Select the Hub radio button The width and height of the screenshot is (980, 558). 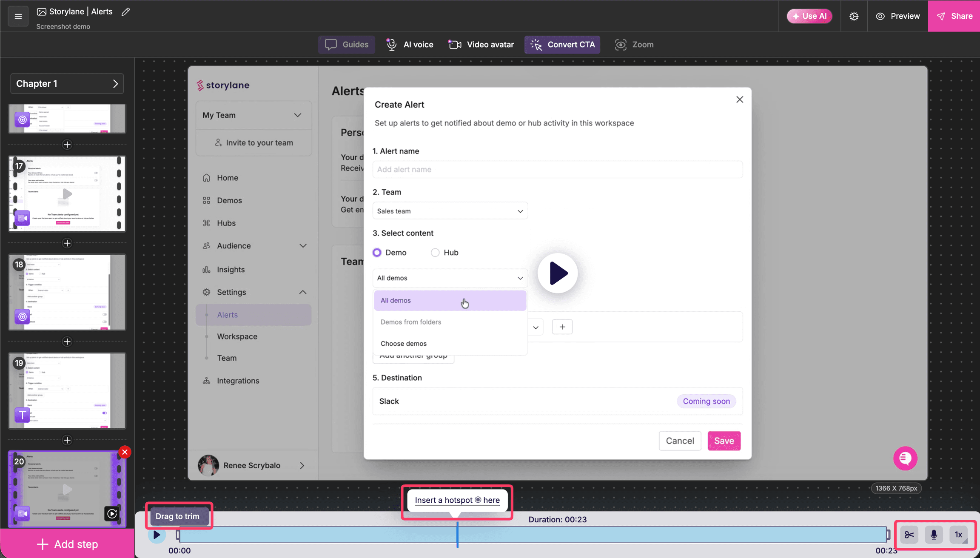435,252
